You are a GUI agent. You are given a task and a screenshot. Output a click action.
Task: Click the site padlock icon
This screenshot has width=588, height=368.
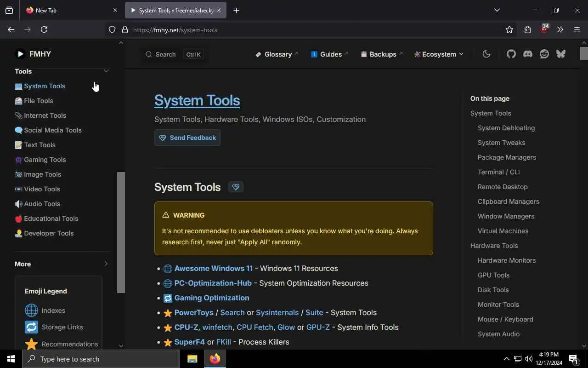click(x=124, y=30)
